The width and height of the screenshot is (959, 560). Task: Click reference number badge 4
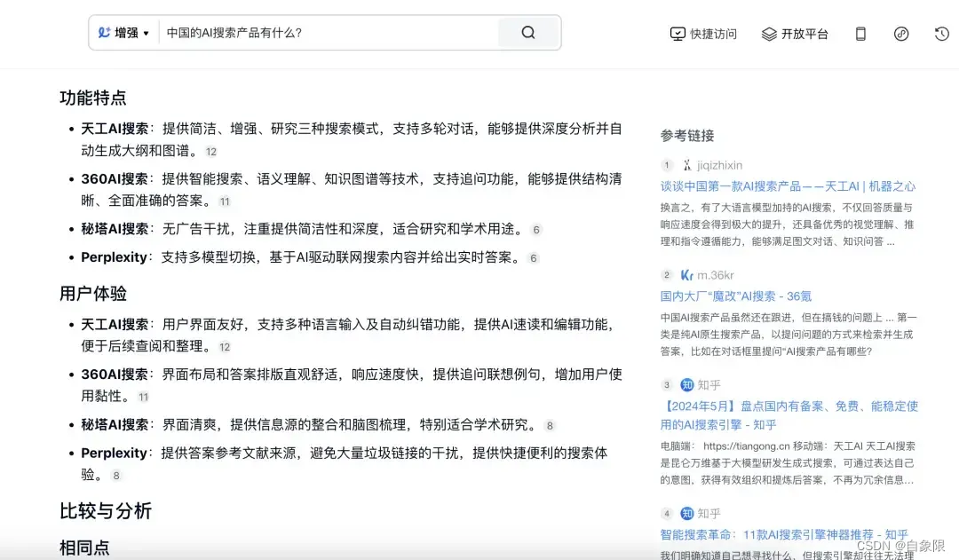click(x=667, y=514)
